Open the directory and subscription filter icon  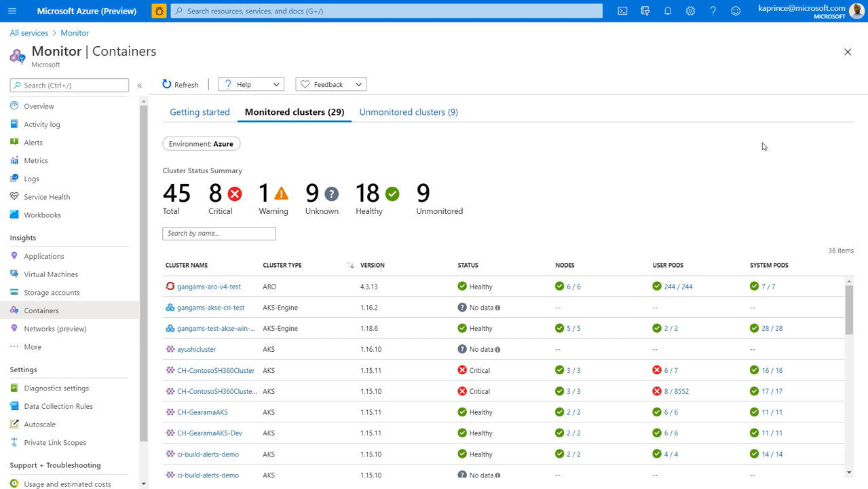pos(645,11)
